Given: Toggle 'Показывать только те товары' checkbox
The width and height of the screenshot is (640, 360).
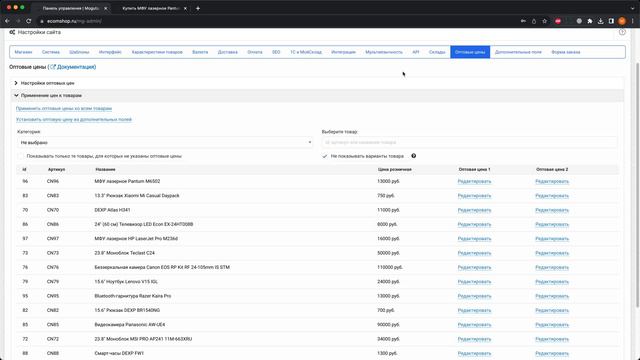Looking at the screenshot, I should pyautogui.click(x=21, y=156).
